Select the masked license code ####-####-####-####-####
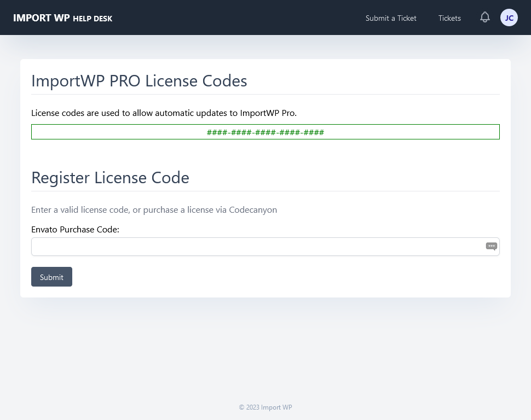Image resolution: width=531 pixels, height=420 pixels. tap(265, 132)
